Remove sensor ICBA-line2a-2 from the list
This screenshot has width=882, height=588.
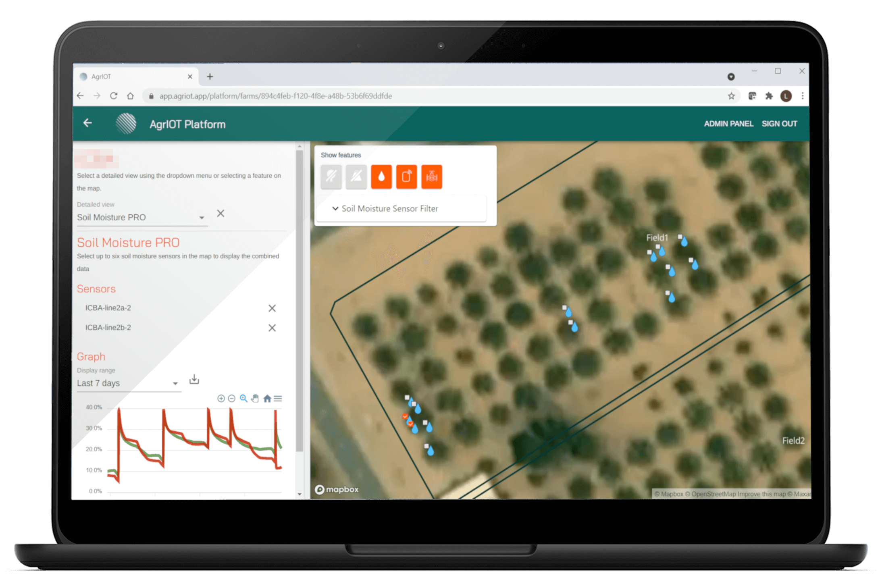(272, 308)
